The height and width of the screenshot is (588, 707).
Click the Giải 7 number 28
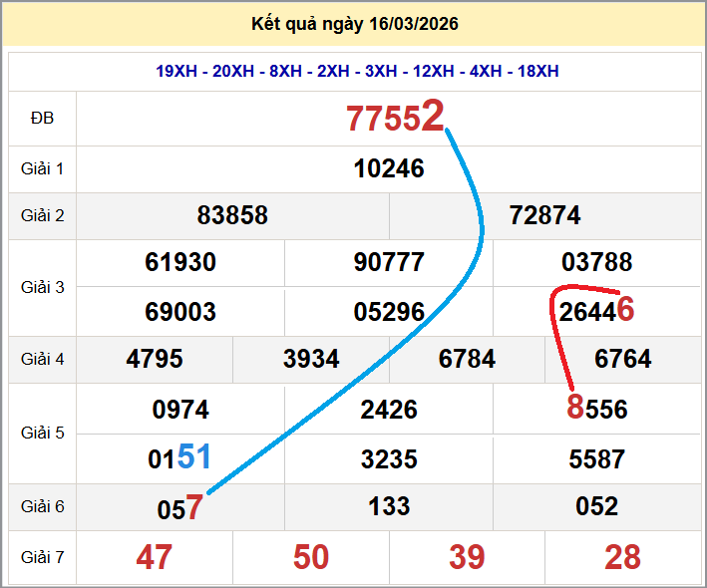pos(622,557)
